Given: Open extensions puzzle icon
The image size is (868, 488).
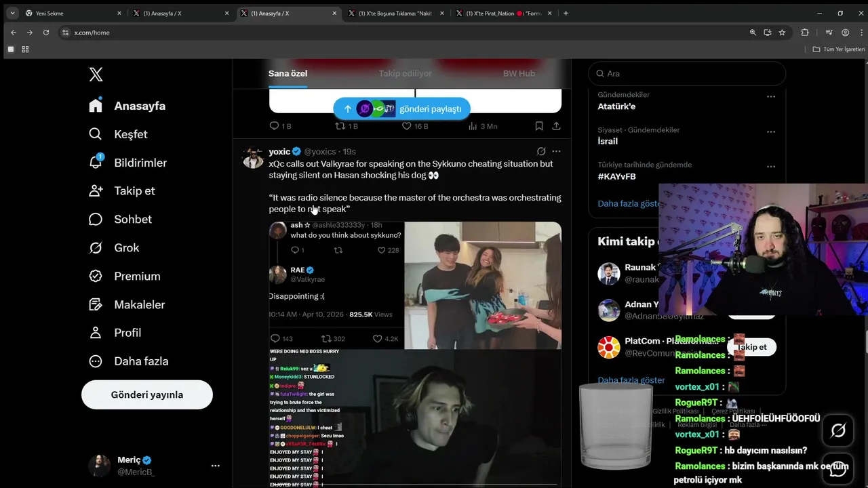Looking at the screenshot, I should (x=805, y=33).
